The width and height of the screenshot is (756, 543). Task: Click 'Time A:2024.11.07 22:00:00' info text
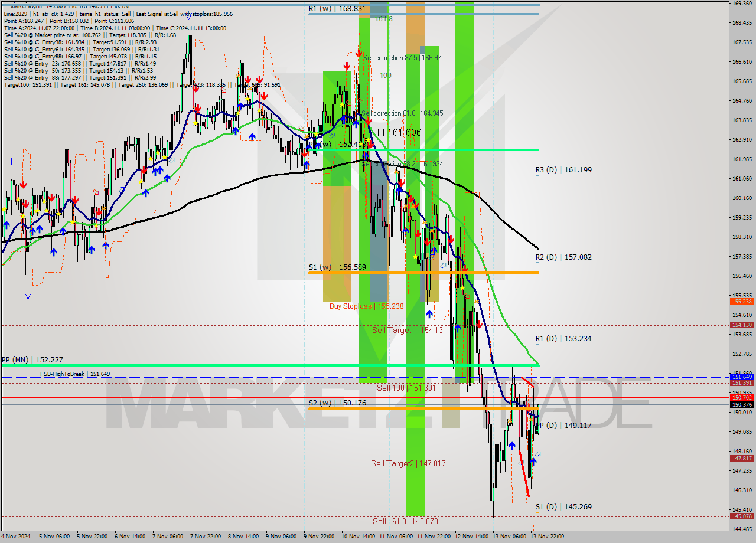(39, 28)
